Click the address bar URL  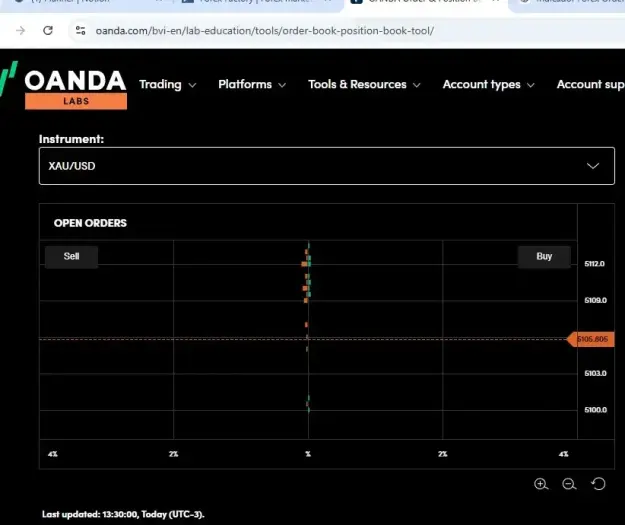tap(265, 31)
